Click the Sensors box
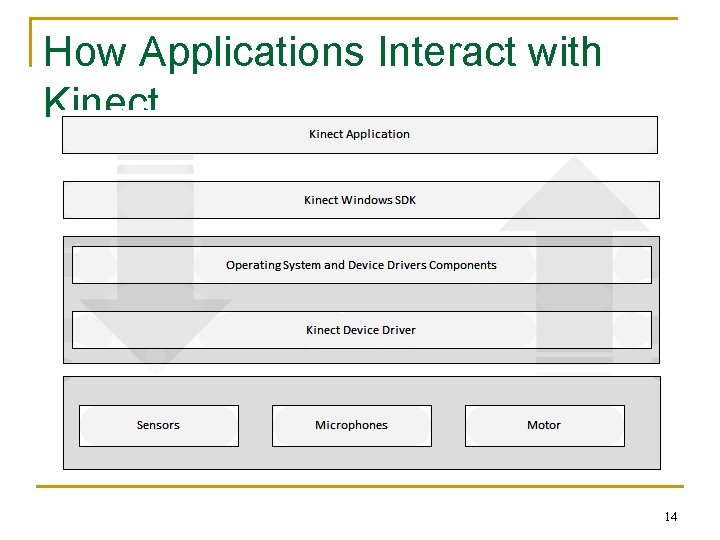Screen dimensions: 720x540 159,426
